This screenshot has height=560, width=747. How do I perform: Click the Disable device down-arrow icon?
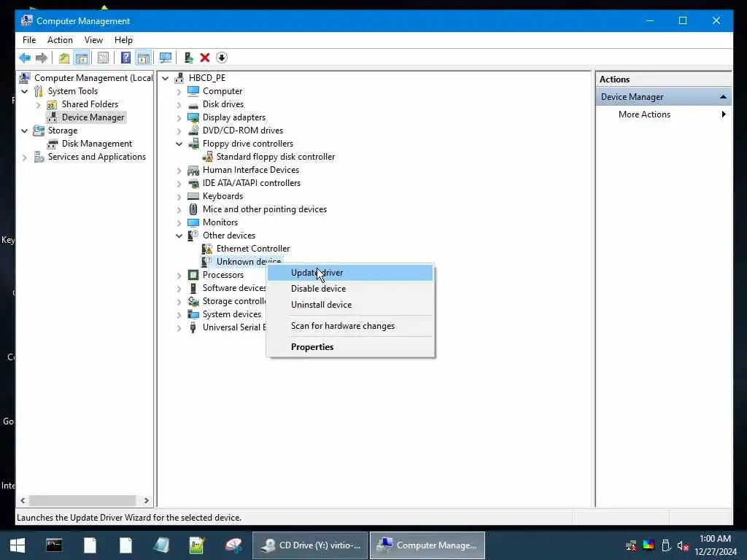click(222, 58)
